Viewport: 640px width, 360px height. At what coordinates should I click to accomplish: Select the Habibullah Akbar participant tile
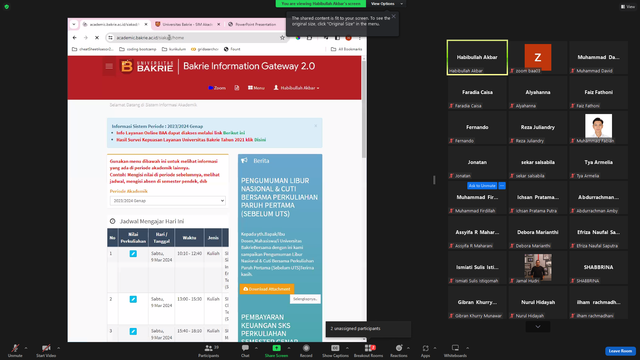tap(477, 58)
